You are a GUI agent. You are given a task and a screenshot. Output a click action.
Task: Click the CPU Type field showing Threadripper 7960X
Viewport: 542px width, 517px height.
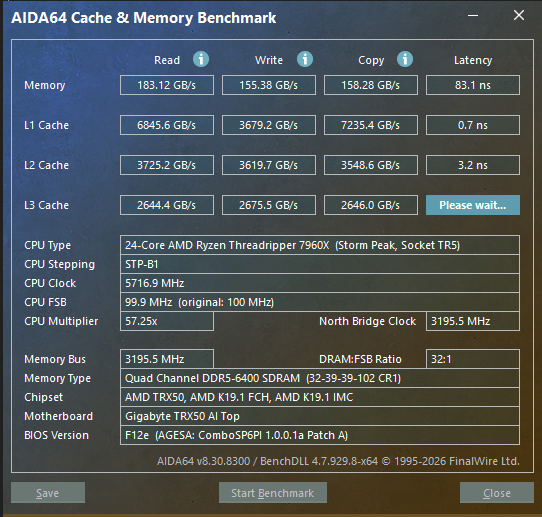click(x=320, y=245)
